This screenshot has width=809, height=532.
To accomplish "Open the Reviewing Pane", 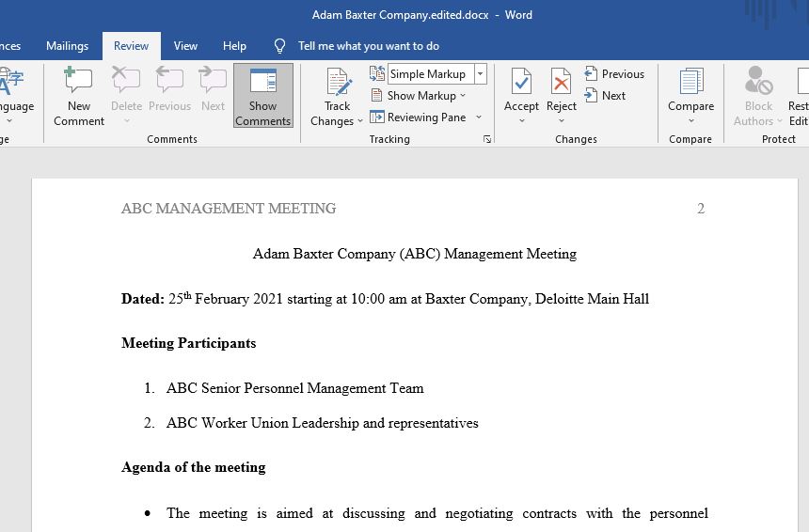I will (x=419, y=117).
